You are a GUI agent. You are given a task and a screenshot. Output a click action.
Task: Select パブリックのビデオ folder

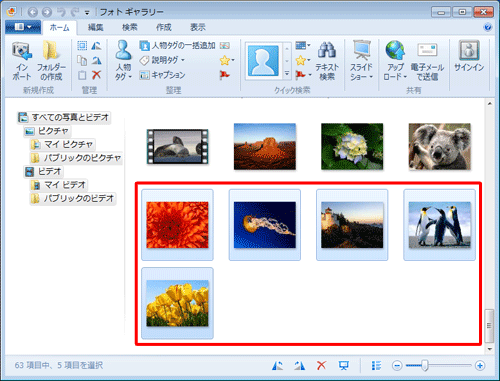coord(73,198)
